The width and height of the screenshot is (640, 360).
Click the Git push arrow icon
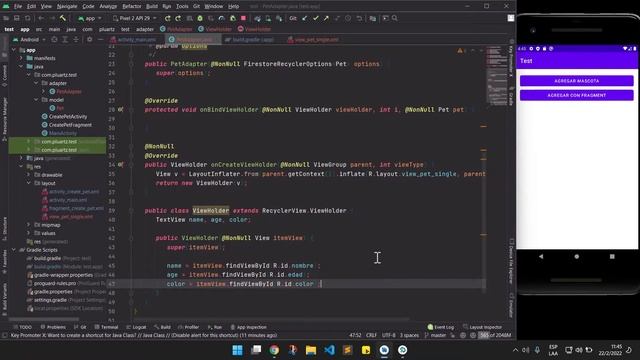pos(326,18)
